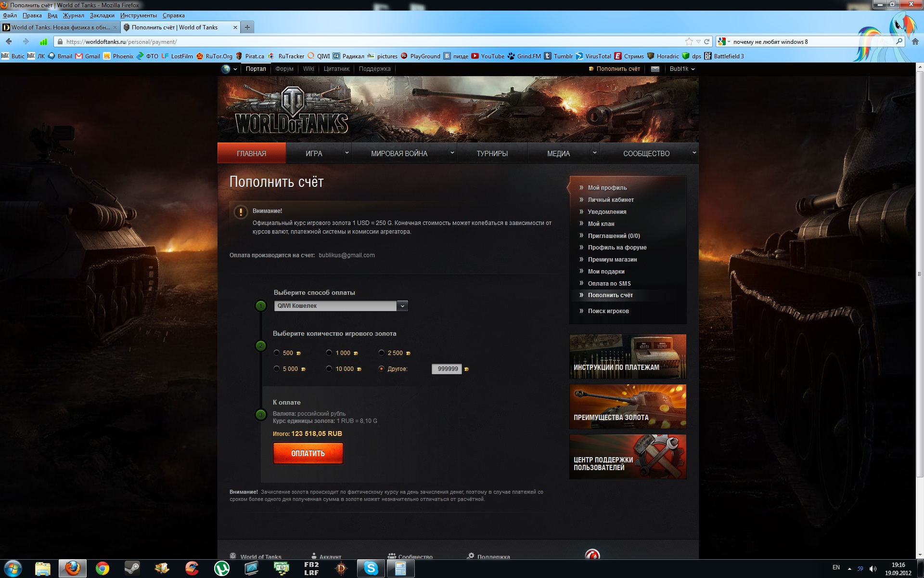Select 10 000 gold radio option
The image size is (924, 578).
point(329,368)
